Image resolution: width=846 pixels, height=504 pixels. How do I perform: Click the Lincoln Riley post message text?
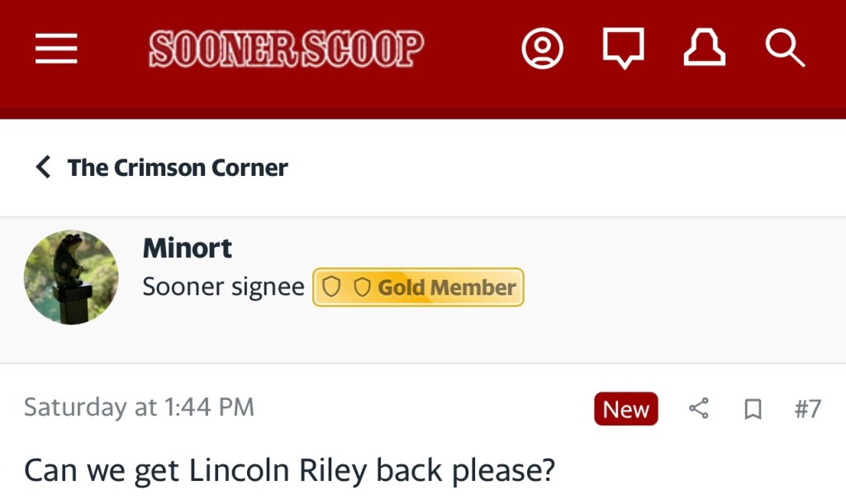click(x=289, y=470)
